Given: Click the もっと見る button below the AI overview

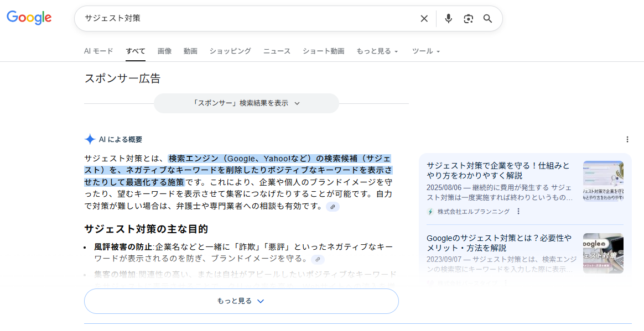Looking at the screenshot, I should [x=241, y=301].
